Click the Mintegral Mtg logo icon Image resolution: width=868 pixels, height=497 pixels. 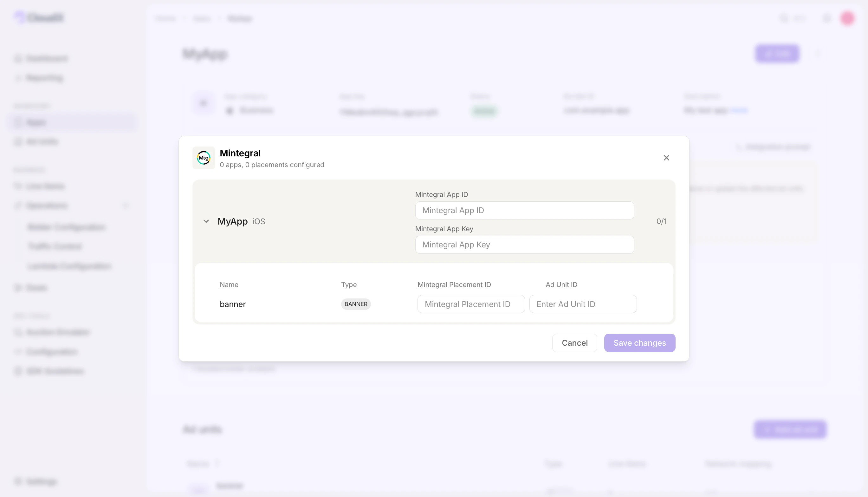(203, 158)
